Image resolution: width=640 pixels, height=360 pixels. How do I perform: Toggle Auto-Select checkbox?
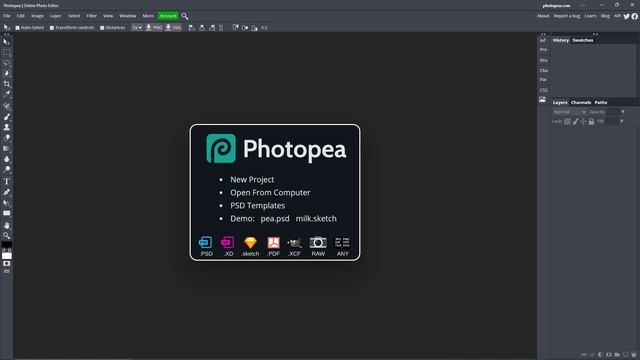(x=18, y=28)
